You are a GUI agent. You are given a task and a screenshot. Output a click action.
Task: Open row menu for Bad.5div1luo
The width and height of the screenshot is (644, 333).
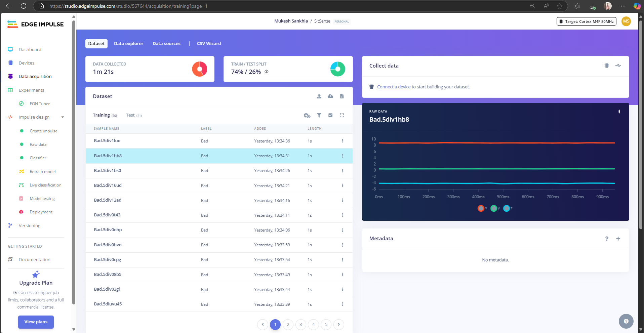(x=343, y=141)
